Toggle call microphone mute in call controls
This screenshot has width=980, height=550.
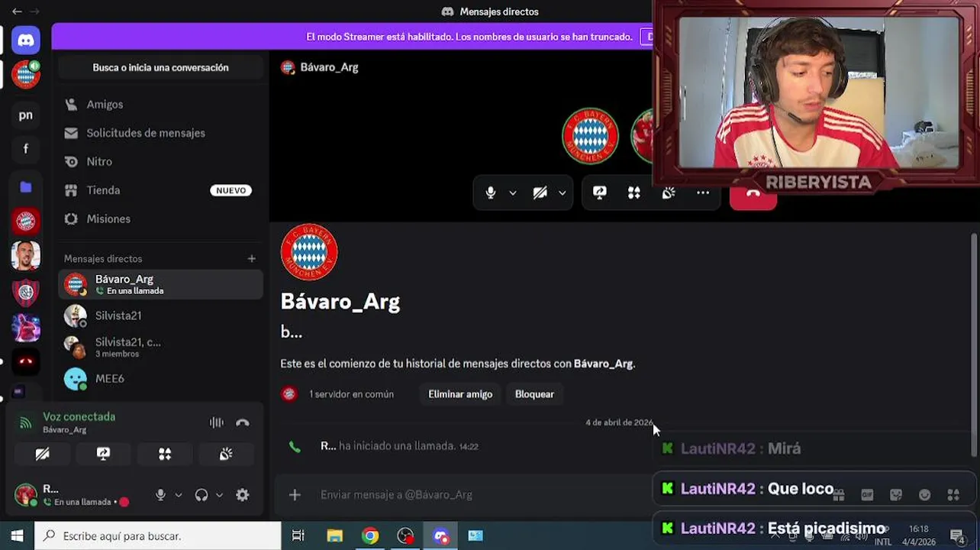pos(491,193)
